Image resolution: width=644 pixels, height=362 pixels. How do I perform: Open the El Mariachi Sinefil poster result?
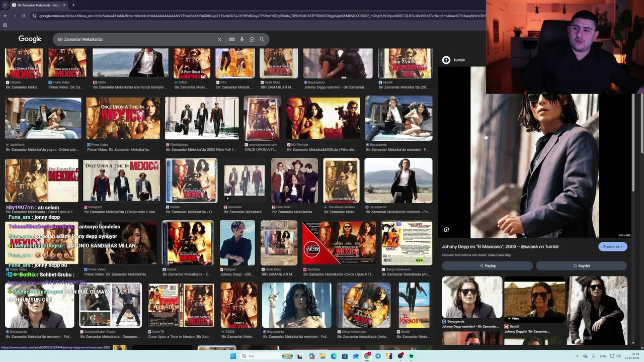(x=414, y=305)
